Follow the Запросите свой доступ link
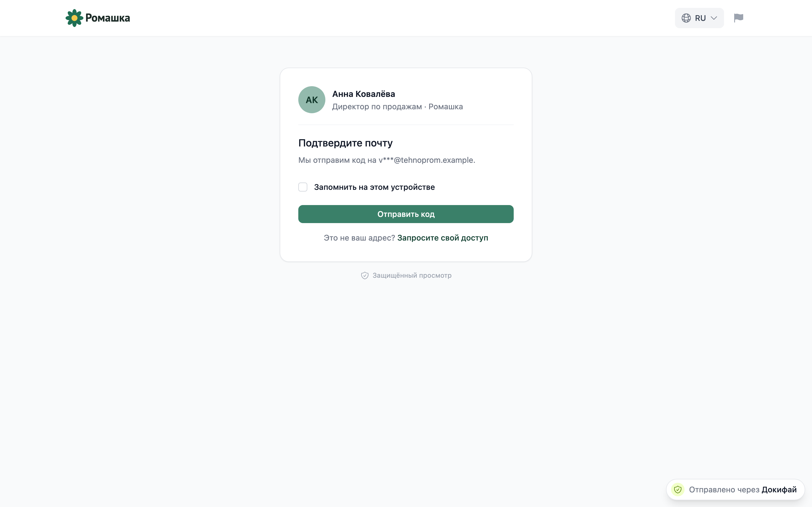This screenshot has height=507, width=812. point(443,238)
